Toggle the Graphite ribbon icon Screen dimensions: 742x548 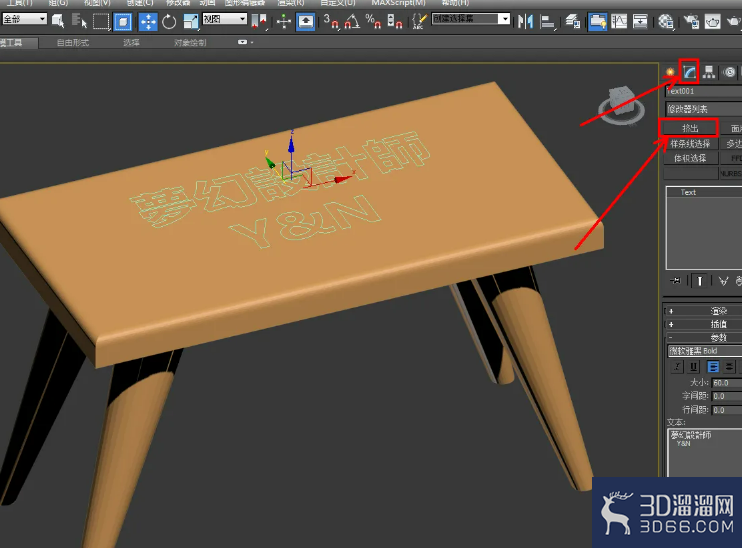tap(598, 22)
